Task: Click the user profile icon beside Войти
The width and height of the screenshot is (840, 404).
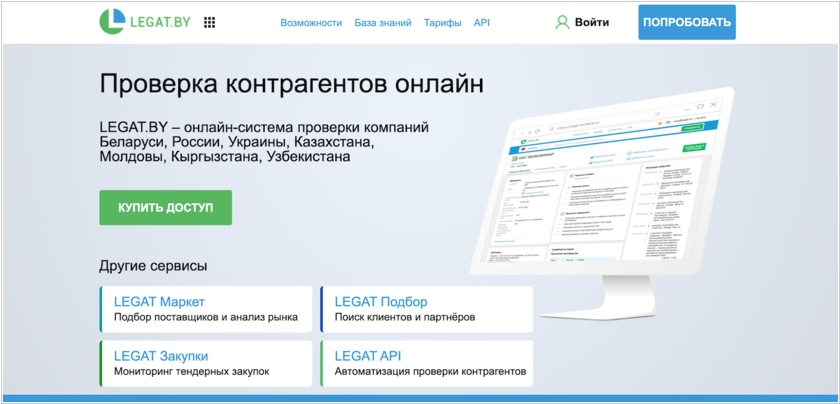Action: [562, 22]
